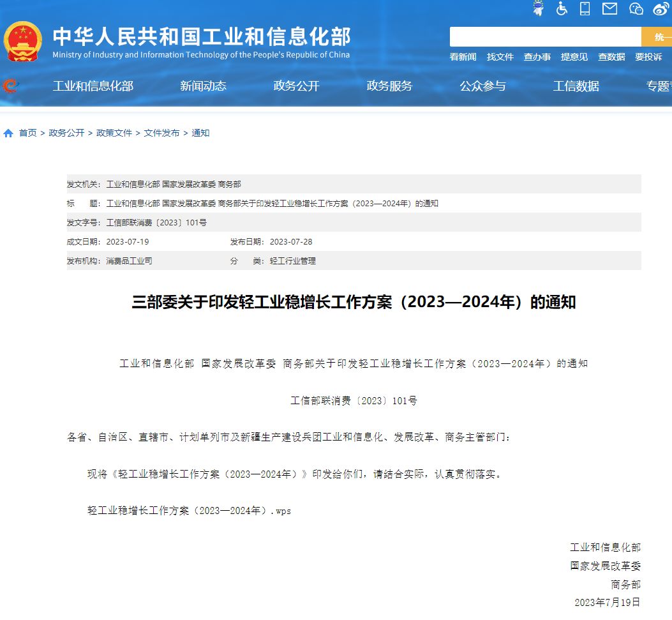Open the 查数据 quick link
This screenshot has width=672, height=620.
click(x=611, y=57)
